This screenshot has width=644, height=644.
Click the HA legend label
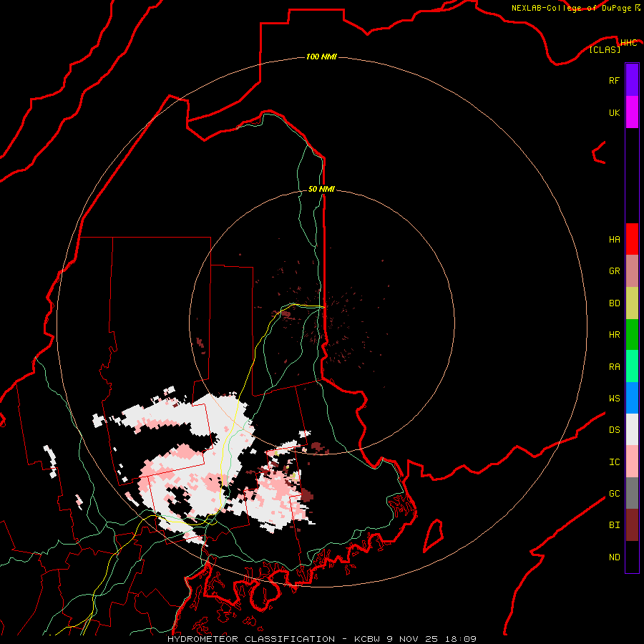click(x=614, y=240)
